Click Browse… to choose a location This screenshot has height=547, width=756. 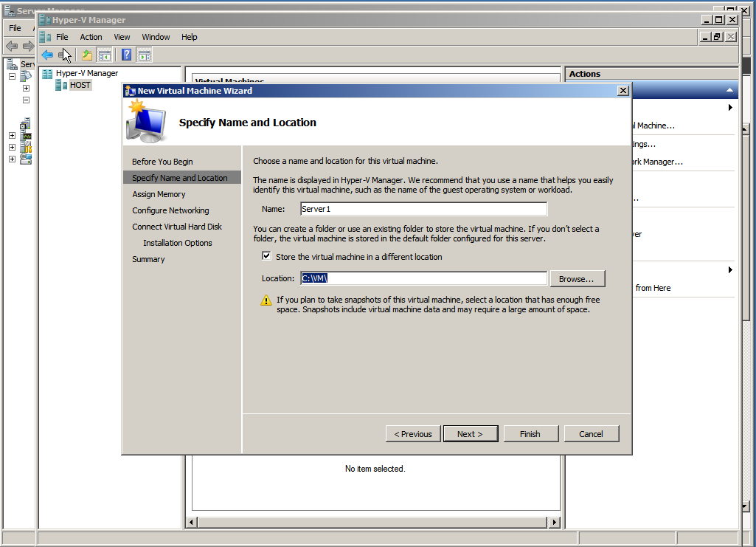coord(577,279)
